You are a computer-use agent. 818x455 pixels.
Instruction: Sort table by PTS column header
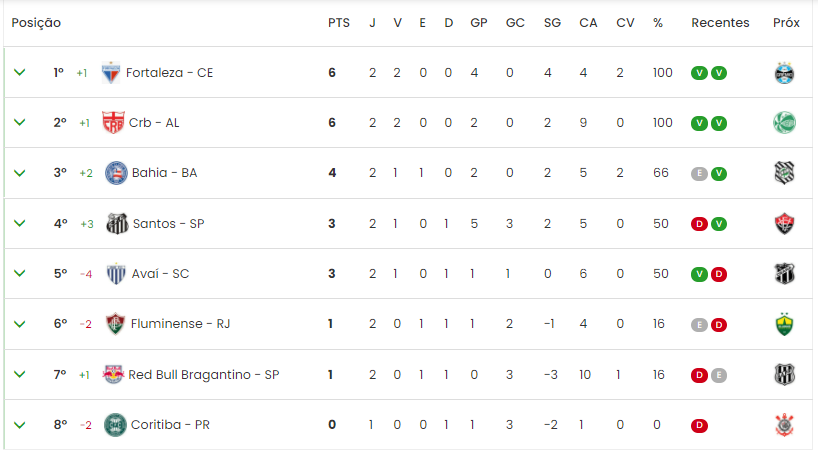(339, 23)
